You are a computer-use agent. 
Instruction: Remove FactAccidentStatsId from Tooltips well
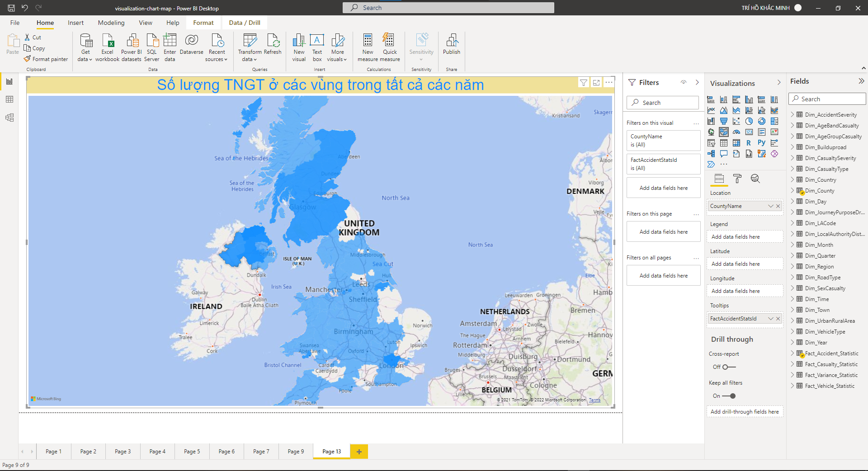[778, 319]
